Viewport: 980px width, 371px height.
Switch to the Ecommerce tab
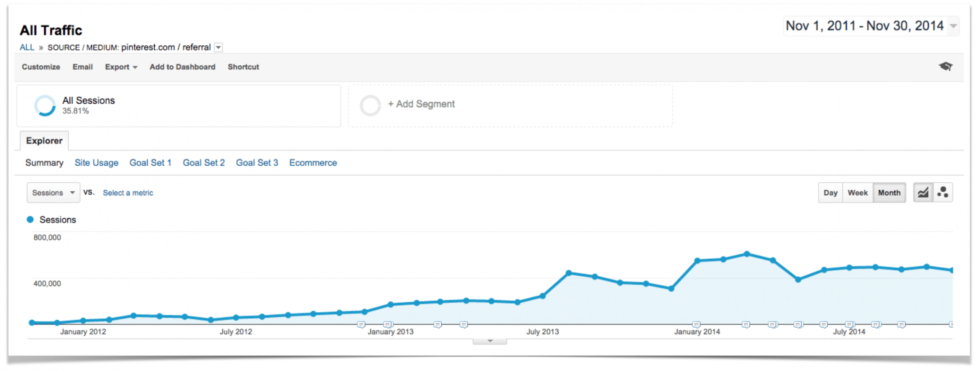(313, 162)
